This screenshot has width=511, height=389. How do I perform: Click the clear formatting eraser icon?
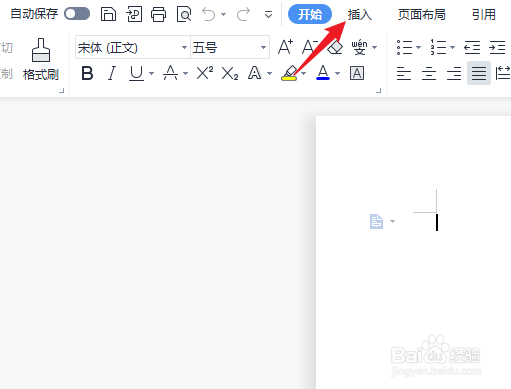(335, 47)
